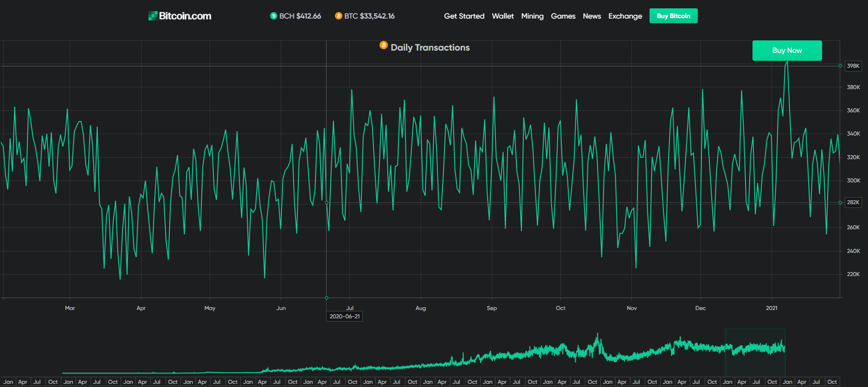
Task: Click the green BCH coin icon
Action: click(x=274, y=16)
